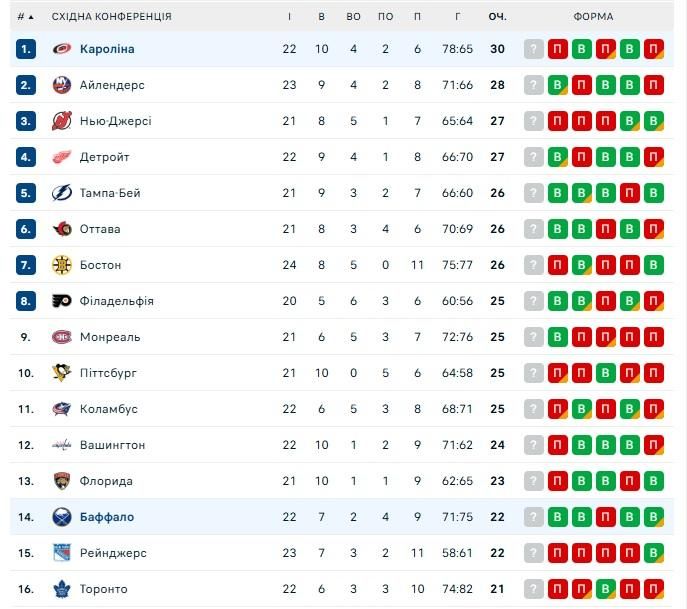Screen dimensions: 687x609
Task: Click the Buffalo Sabres logo
Action: click(62, 517)
